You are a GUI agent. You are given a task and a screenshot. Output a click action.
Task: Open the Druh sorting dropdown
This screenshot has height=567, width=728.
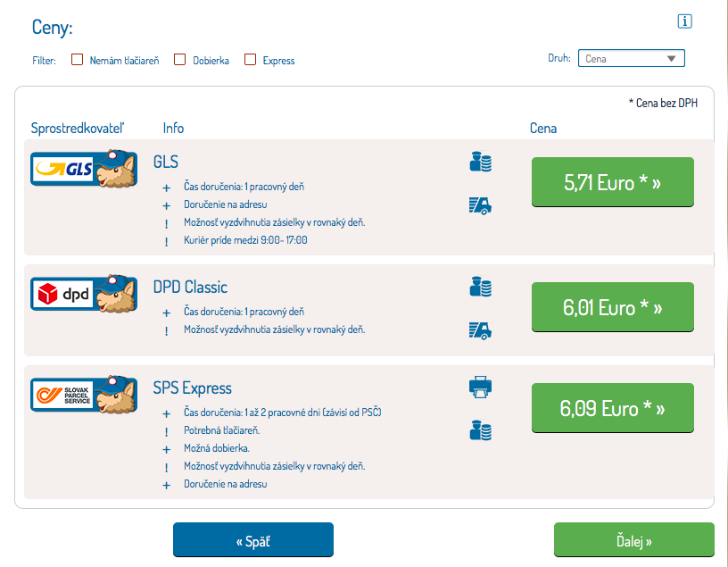coord(631,59)
